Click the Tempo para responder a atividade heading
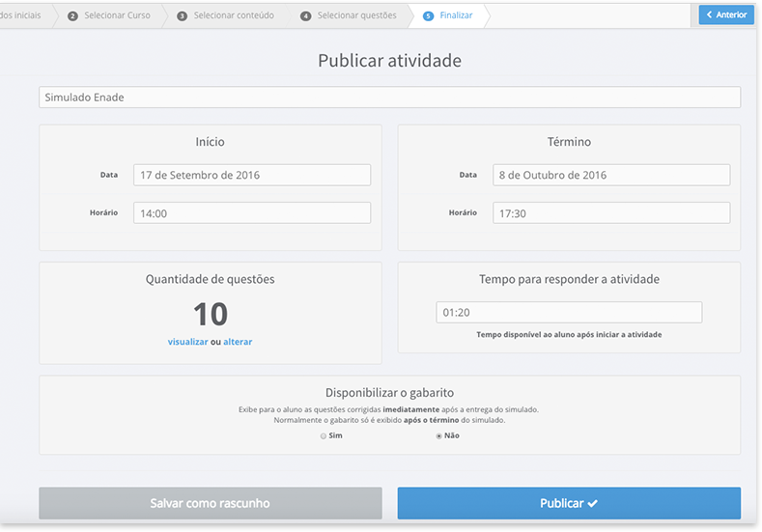The width and height of the screenshot is (762, 532). (569, 279)
